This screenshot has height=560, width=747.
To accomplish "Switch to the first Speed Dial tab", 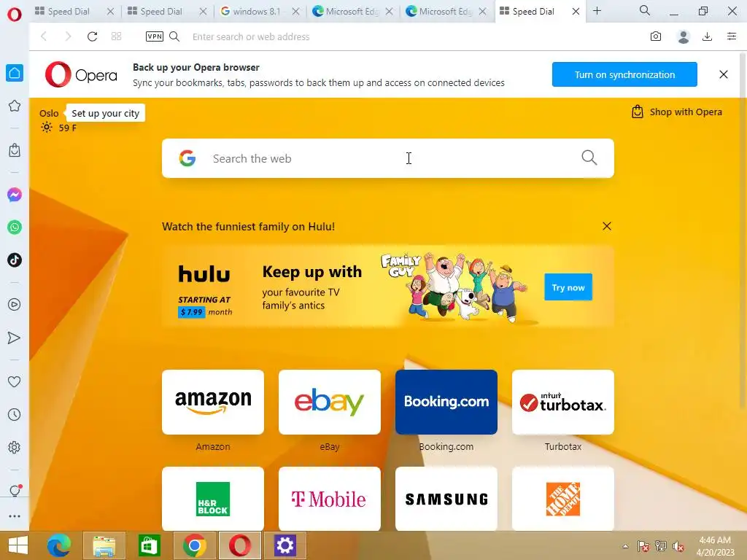I will click(68, 12).
